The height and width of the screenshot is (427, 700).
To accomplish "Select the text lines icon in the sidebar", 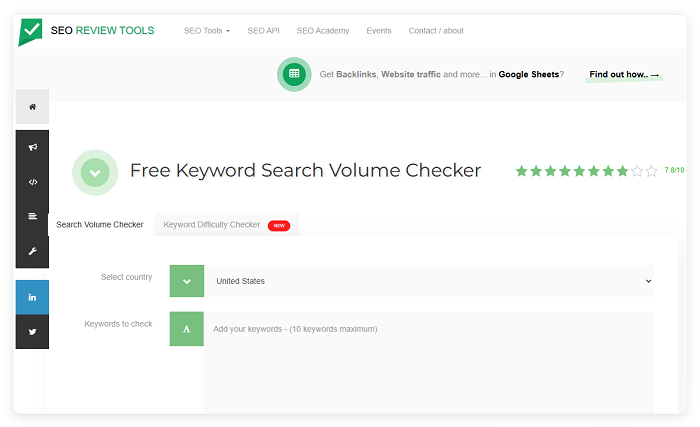I will [32, 216].
